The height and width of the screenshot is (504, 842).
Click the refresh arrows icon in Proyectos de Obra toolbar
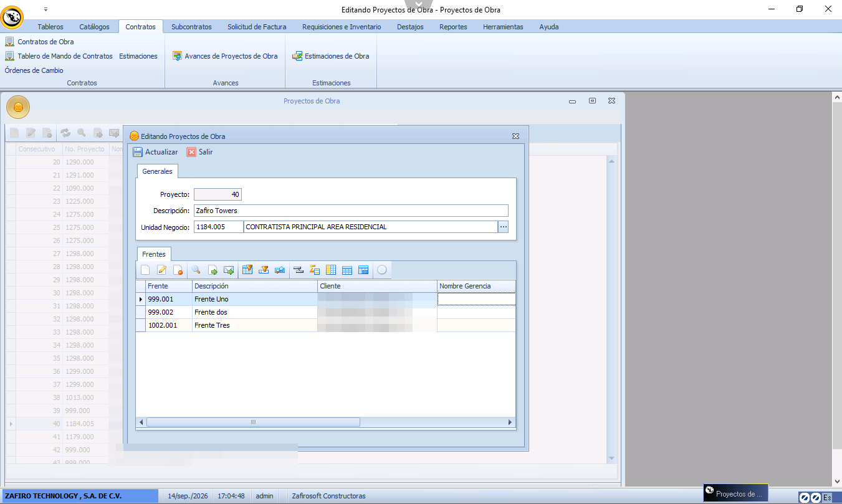pyautogui.click(x=65, y=133)
